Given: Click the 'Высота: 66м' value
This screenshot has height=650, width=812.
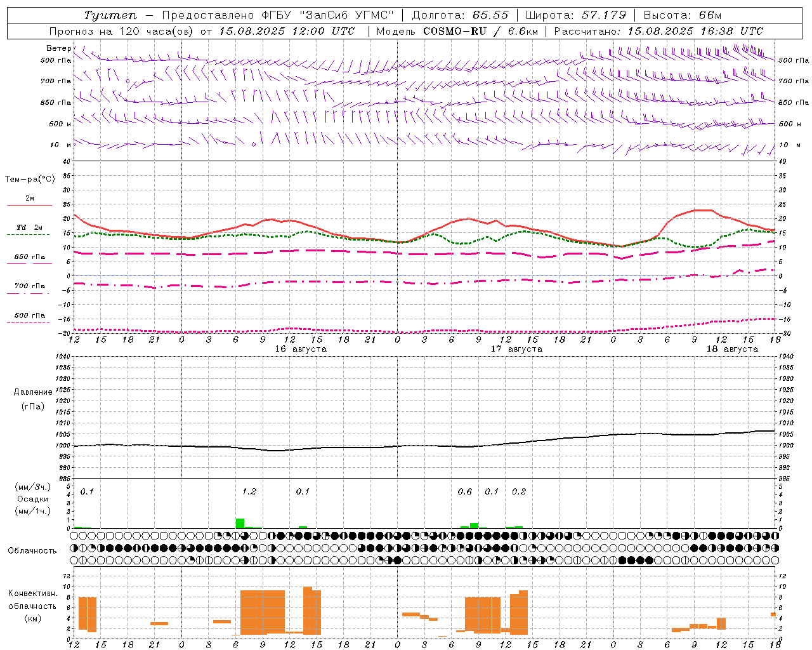Looking at the screenshot, I should click(x=682, y=15).
